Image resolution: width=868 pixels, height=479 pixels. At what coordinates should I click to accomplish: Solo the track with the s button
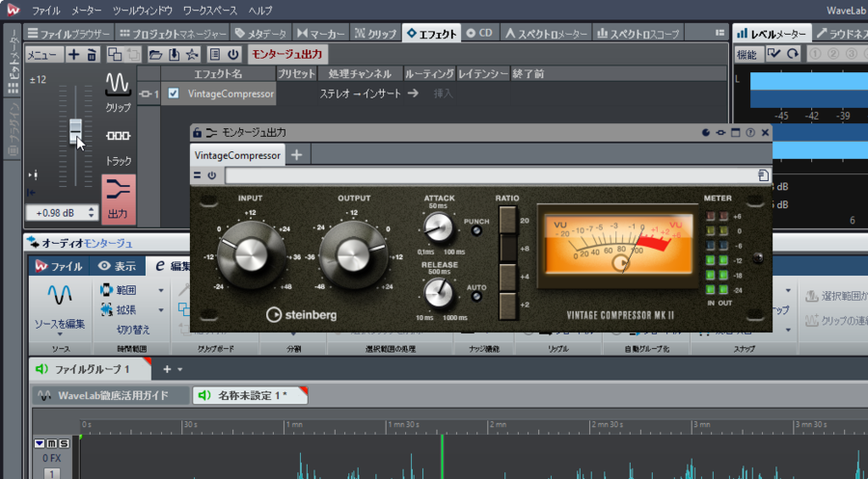[x=64, y=443]
